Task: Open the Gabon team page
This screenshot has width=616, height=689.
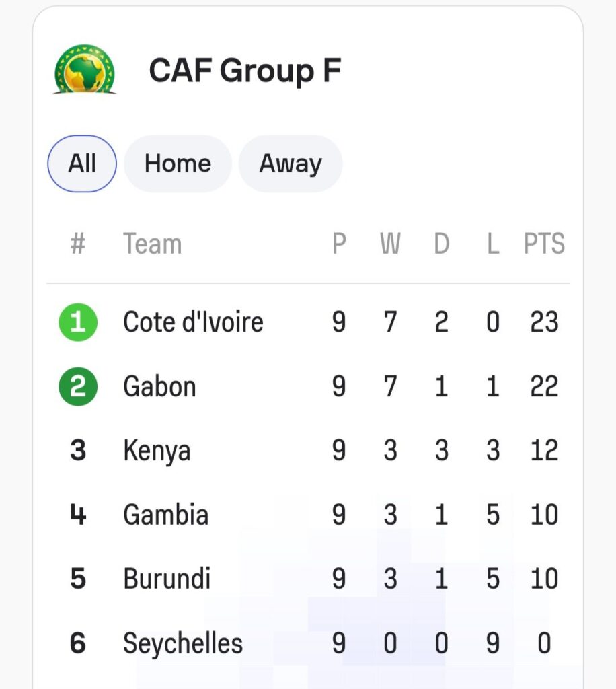Action: [159, 387]
